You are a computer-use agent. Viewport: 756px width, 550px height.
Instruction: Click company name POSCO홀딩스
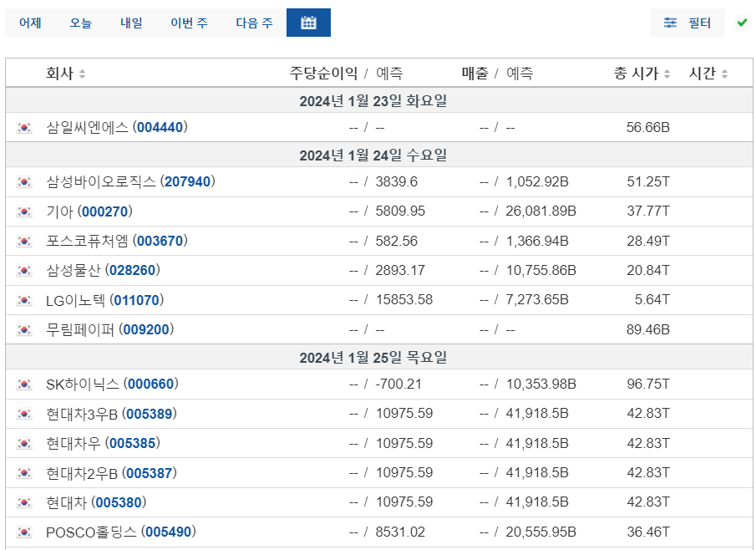pyautogui.click(x=91, y=532)
